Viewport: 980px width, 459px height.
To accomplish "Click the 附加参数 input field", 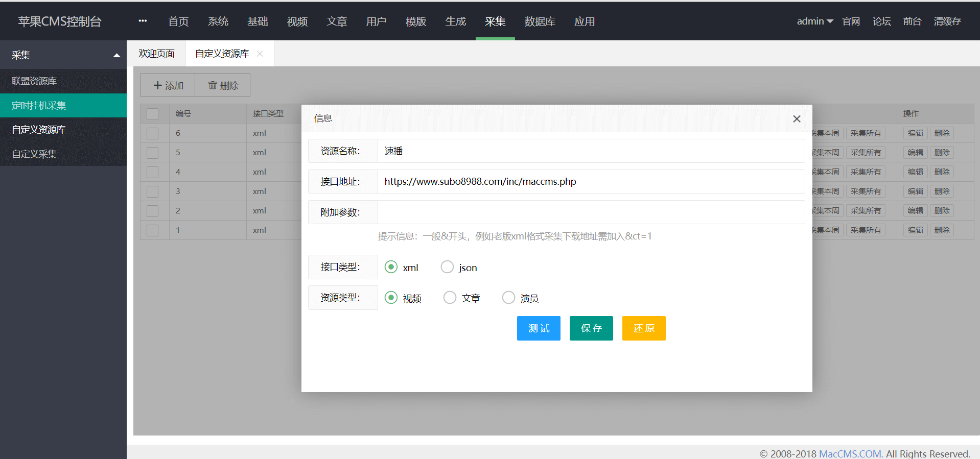I will coord(591,212).
